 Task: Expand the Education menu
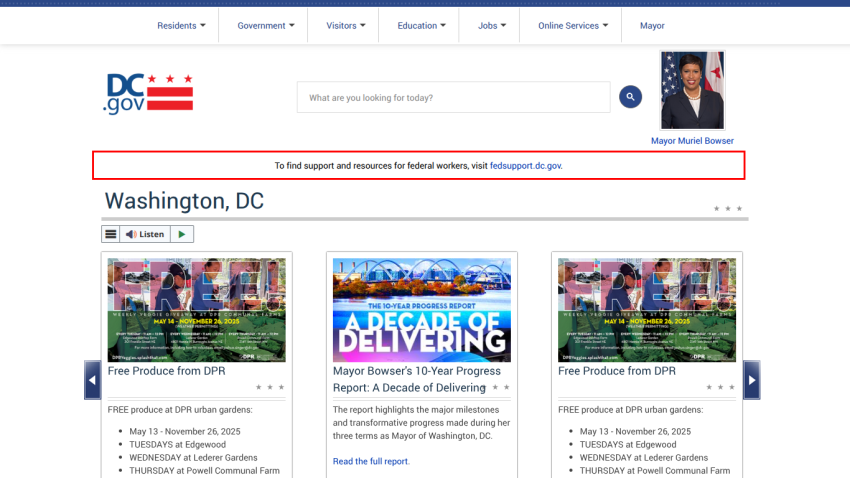coord(421,25)
